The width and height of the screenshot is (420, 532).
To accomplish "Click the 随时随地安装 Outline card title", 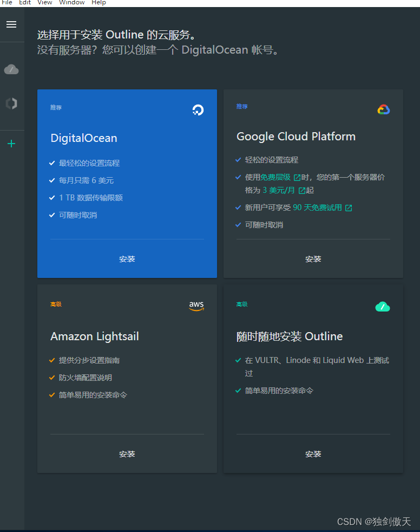I will point(290,336).
